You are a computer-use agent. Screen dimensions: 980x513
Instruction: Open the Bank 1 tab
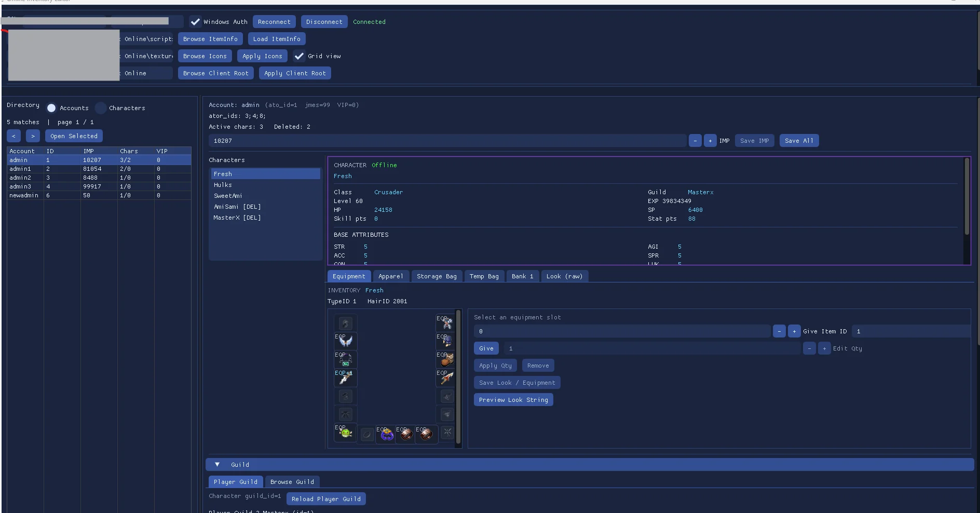[522, 276]
